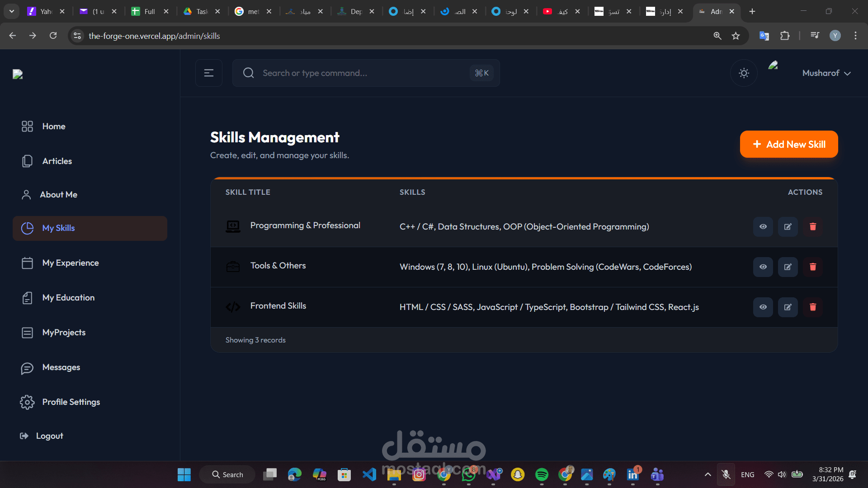Click the Add New Skill button
Viewport: 868px width, 488px height.
pos(788,145)
